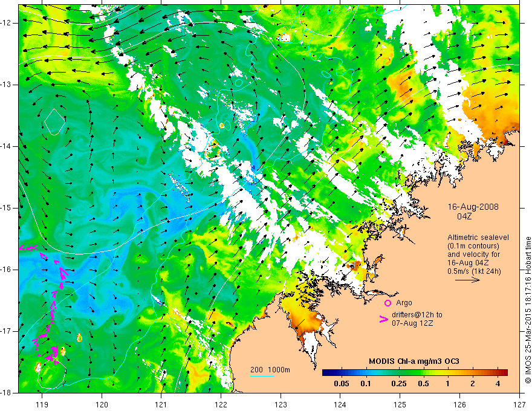Click the Chl-a colorbar near value 1
Image resolution: width=532 pixels, height=411 pixels.
(x=447, y=373)
